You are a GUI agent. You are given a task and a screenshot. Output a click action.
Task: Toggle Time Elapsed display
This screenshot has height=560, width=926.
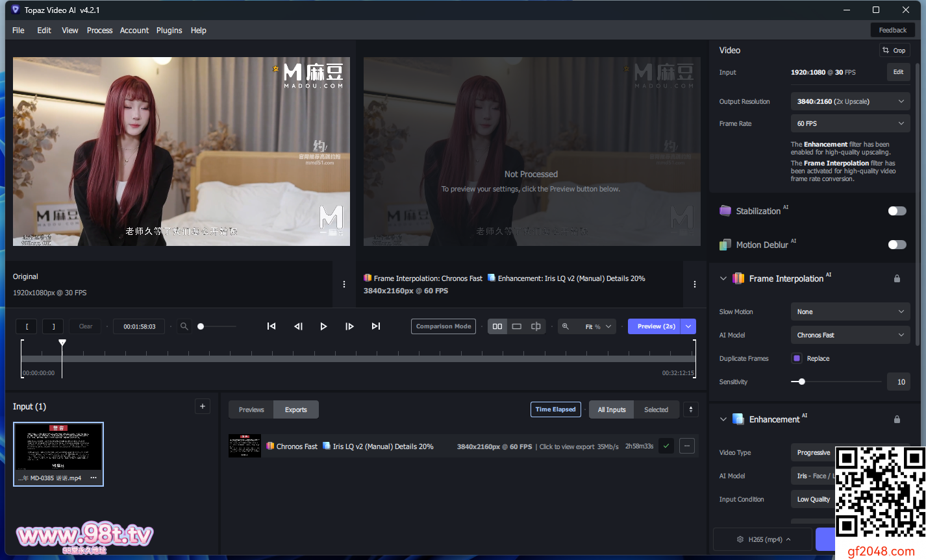click(x=555, y=409)
